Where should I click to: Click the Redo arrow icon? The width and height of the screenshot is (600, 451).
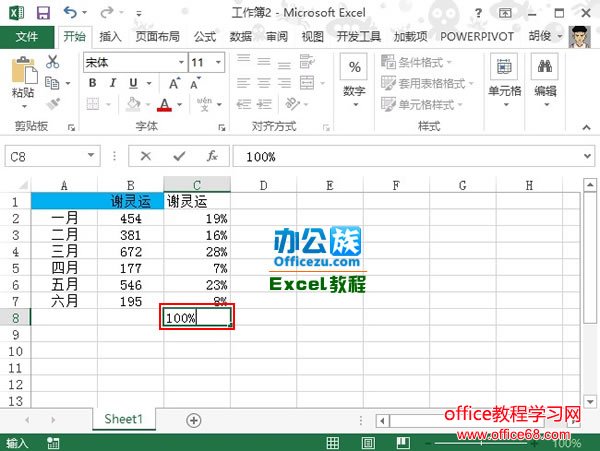click(x=106, y=13)
